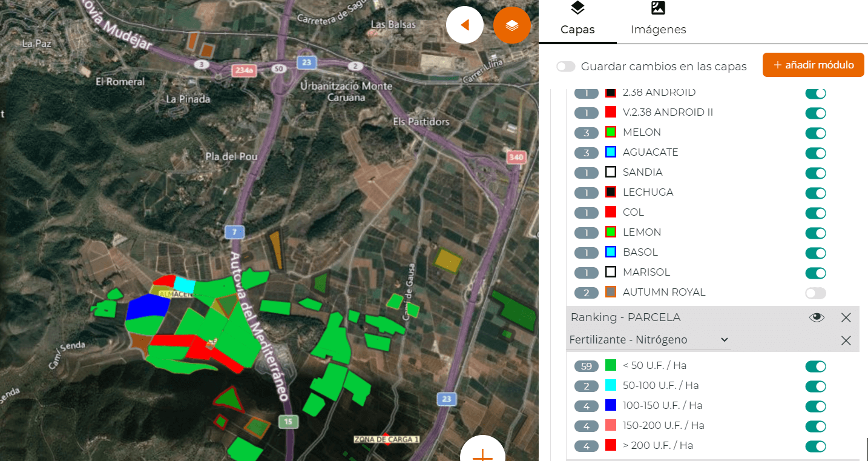Disable the MELON layer toggle
This screenshot has height=461, width=868.
[815, 133]
